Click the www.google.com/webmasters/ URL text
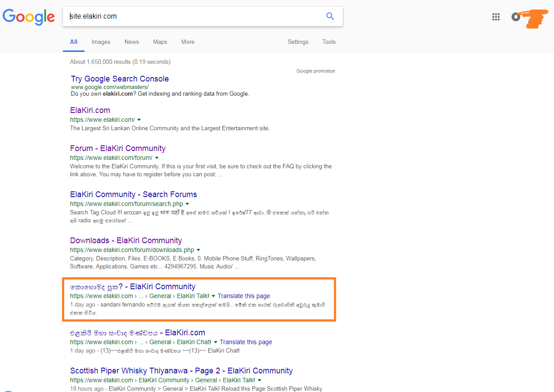The height and width of the screenshot is (392, 554). click(110, 87)
